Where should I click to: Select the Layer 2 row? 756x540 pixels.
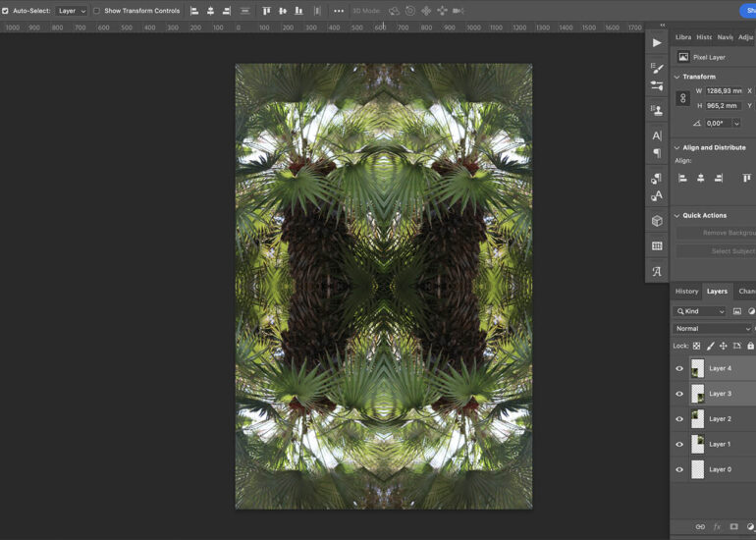point(713,419)
